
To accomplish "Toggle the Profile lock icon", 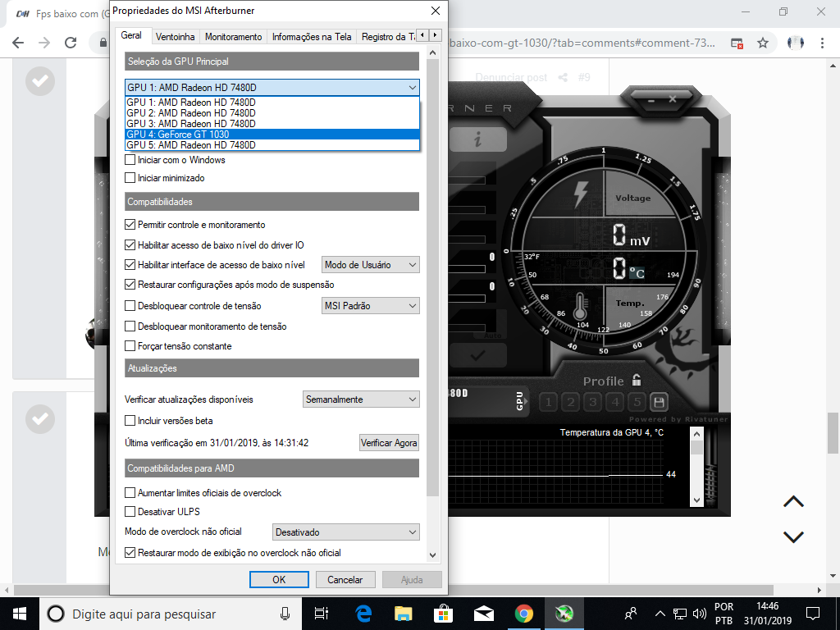I will (x=637, y=381).
